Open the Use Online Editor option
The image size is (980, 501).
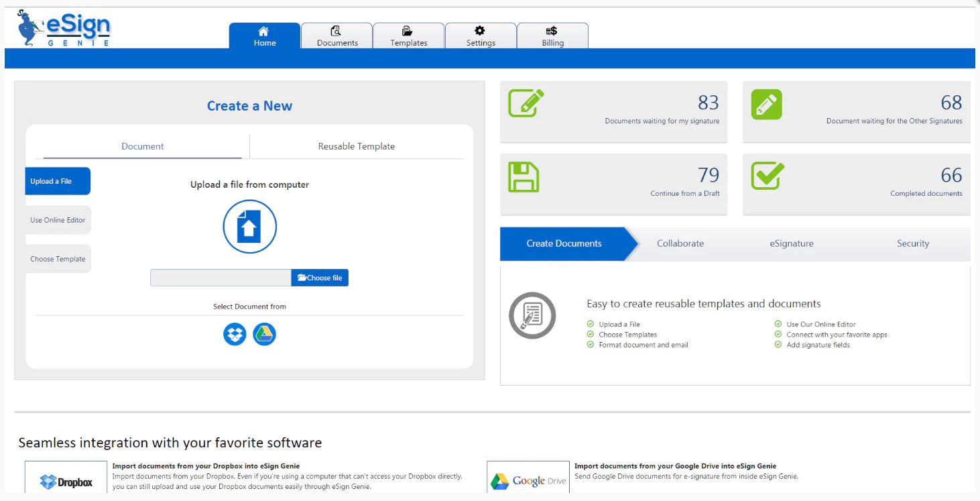[57, 219]
